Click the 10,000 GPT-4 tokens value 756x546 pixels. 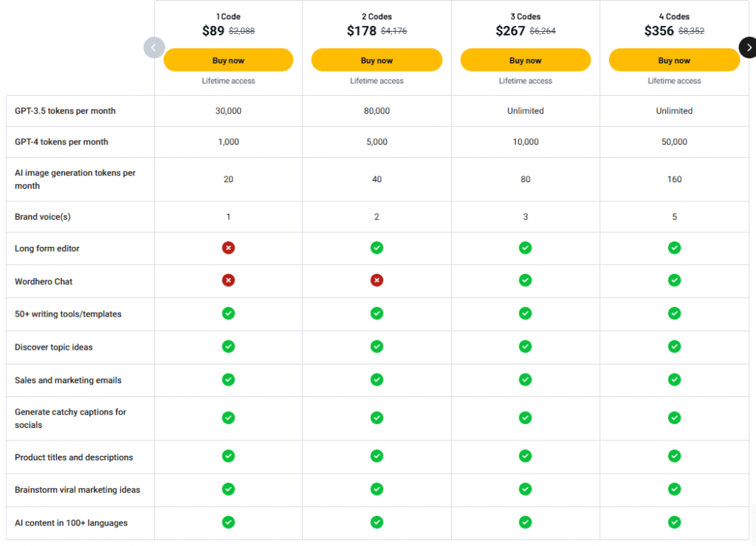(525, 142)
